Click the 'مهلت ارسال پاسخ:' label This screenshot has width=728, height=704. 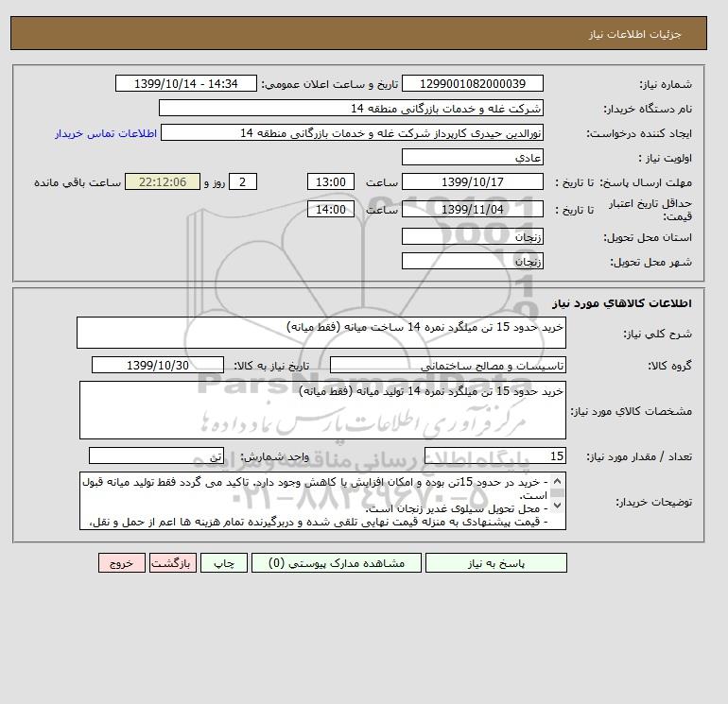(647, 182)
